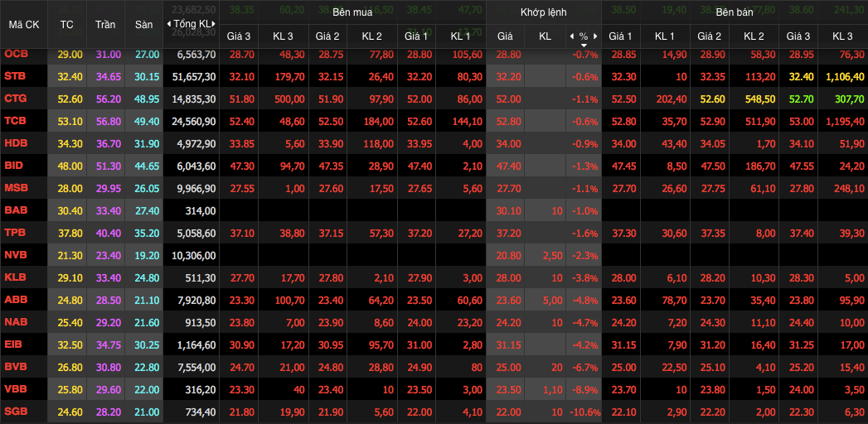Open the sort arrow below % column

point(584,45)
